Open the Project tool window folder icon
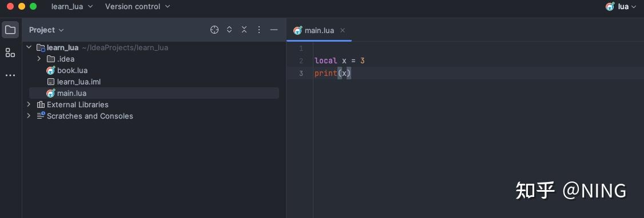644x218 pixels. pyautogui.click(x=10, y=30)
